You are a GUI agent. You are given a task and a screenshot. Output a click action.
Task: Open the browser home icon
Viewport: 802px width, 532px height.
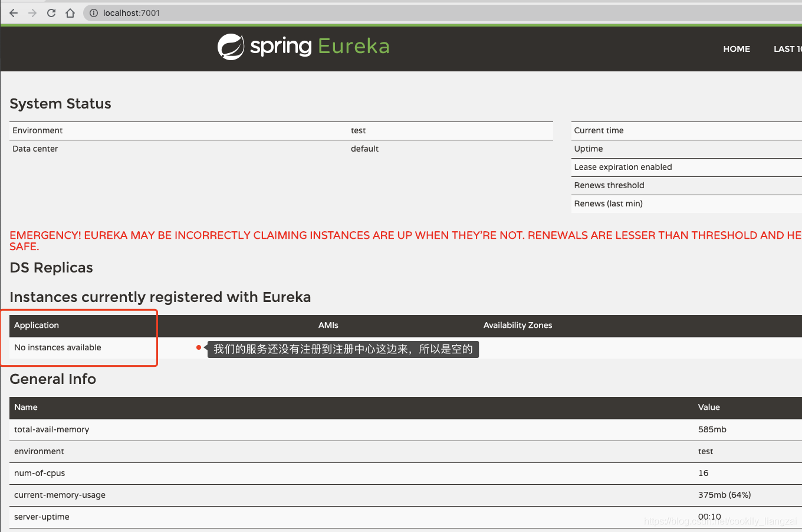tap(70, 13)
